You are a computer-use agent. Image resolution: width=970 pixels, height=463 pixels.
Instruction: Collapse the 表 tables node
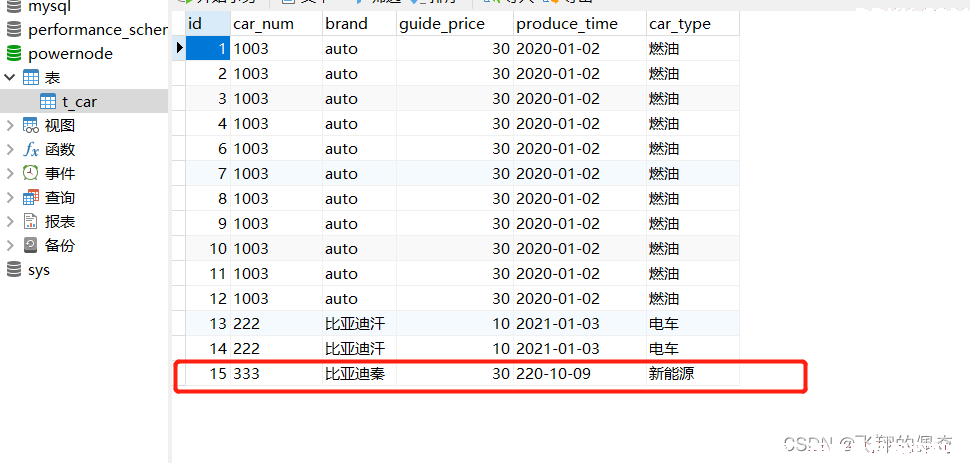[9, 77]
